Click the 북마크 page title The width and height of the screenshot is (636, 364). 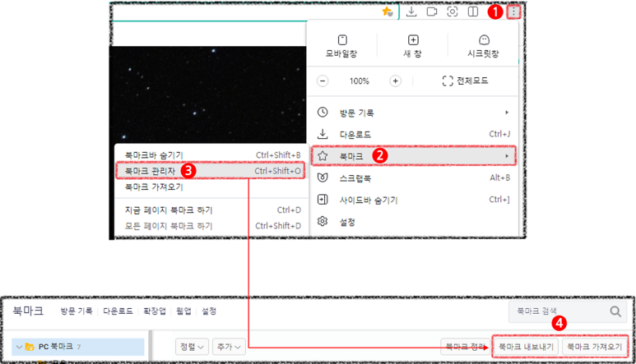click(28, 311)
